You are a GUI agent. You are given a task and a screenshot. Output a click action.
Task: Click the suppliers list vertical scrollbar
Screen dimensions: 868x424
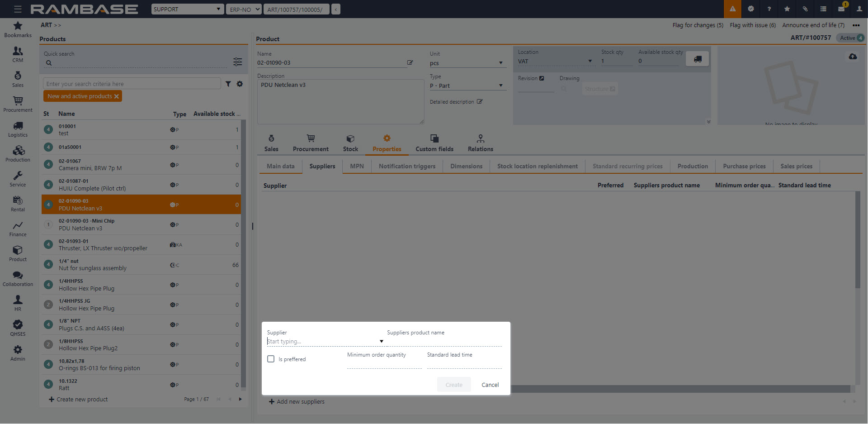point(857,240)
